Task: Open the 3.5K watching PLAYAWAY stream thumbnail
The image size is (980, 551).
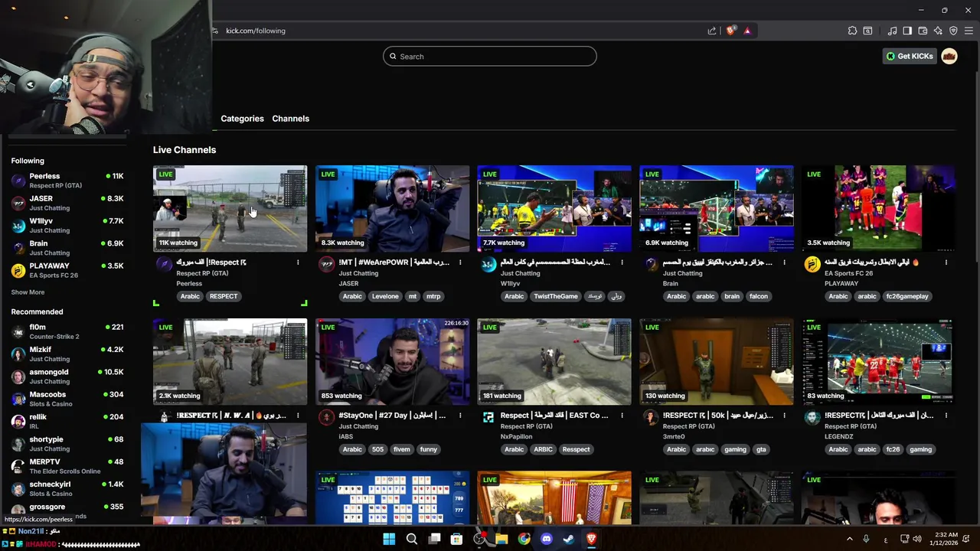Action: tap(879, 208)
